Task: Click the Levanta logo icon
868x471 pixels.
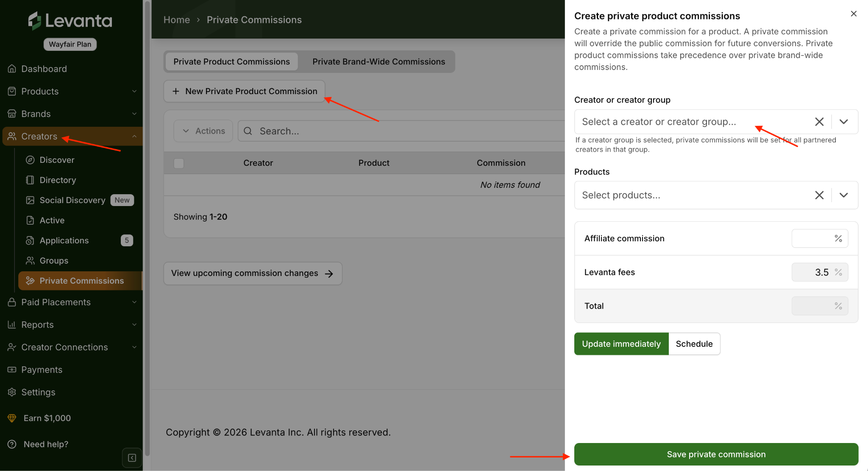Action: pyautogui.click(x=34, y=20)
